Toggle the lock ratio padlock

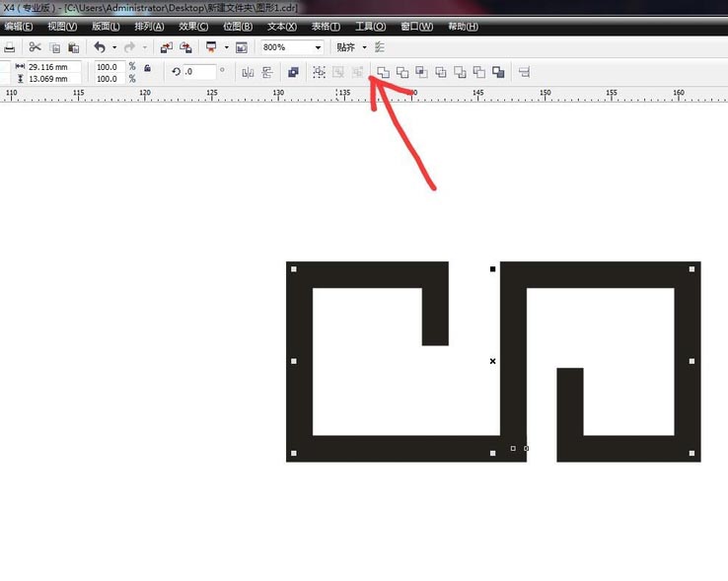[x=147, y=68]
